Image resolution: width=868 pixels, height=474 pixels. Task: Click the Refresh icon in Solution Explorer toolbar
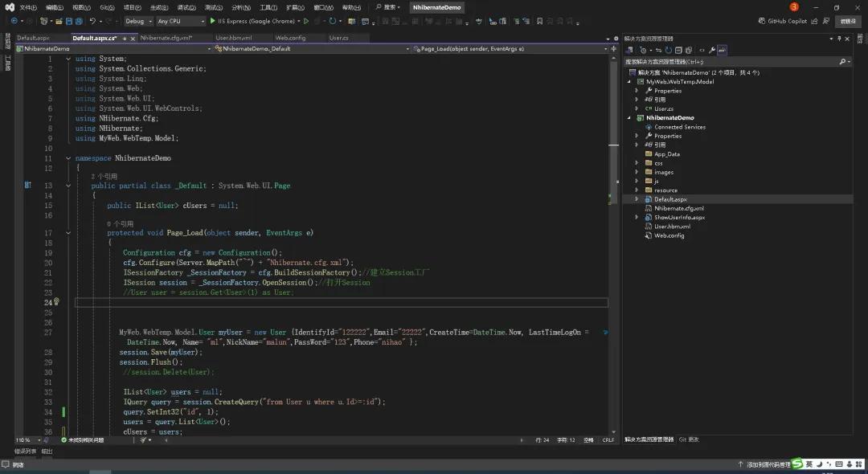669,50
